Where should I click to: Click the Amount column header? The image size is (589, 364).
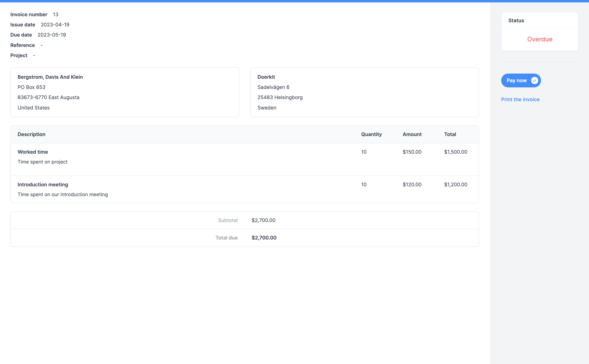point(412,134)
